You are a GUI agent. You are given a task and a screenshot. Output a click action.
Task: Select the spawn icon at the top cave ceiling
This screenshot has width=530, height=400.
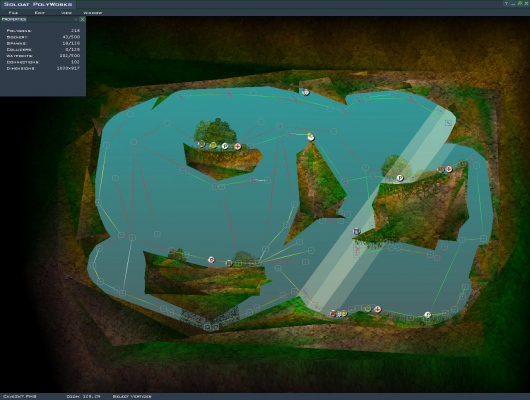(x=306, y=92)
